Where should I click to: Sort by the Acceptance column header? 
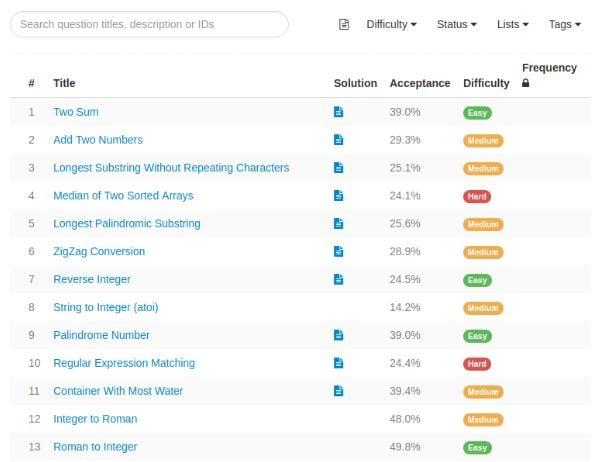pos(420,83)
